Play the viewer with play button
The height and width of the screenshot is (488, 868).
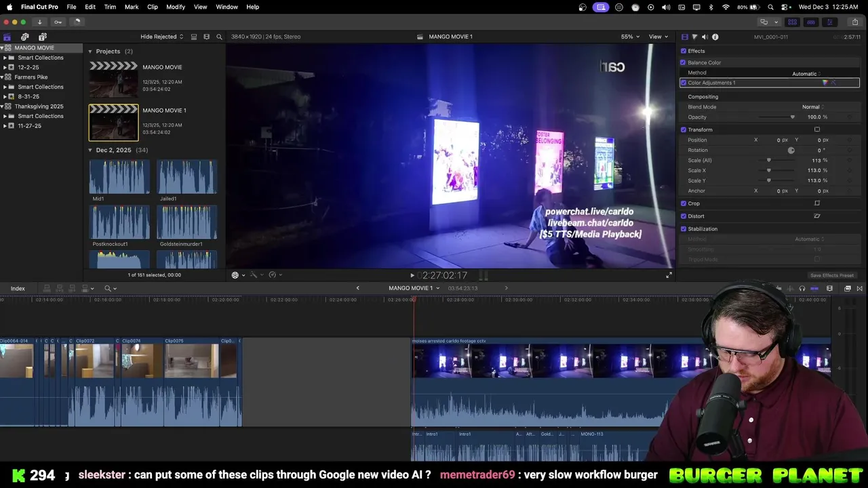412,275
